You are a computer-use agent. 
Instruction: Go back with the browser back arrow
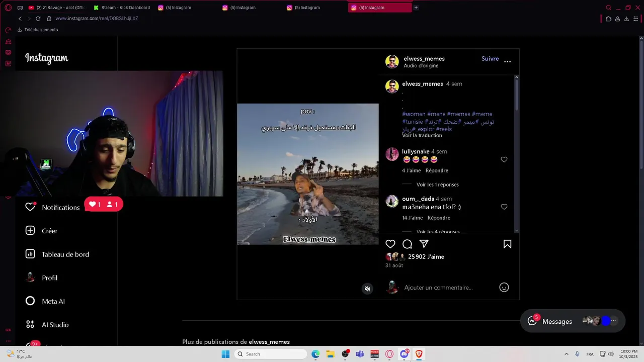pos(20,19)
